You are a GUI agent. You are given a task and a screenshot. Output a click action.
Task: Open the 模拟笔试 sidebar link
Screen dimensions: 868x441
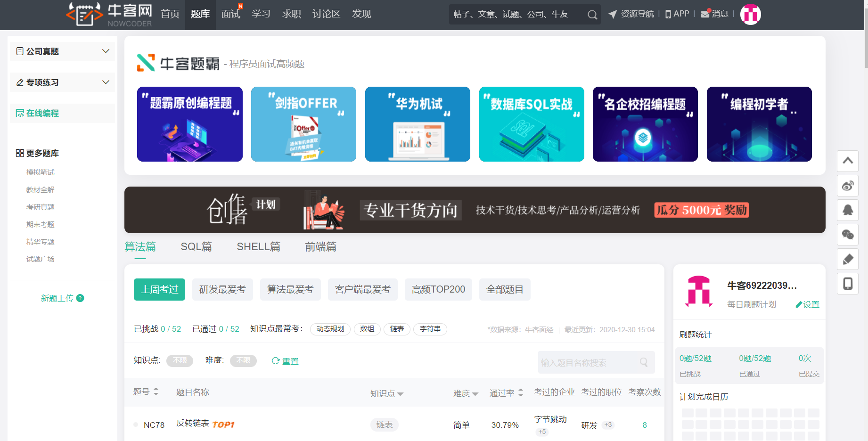[41, 172]
